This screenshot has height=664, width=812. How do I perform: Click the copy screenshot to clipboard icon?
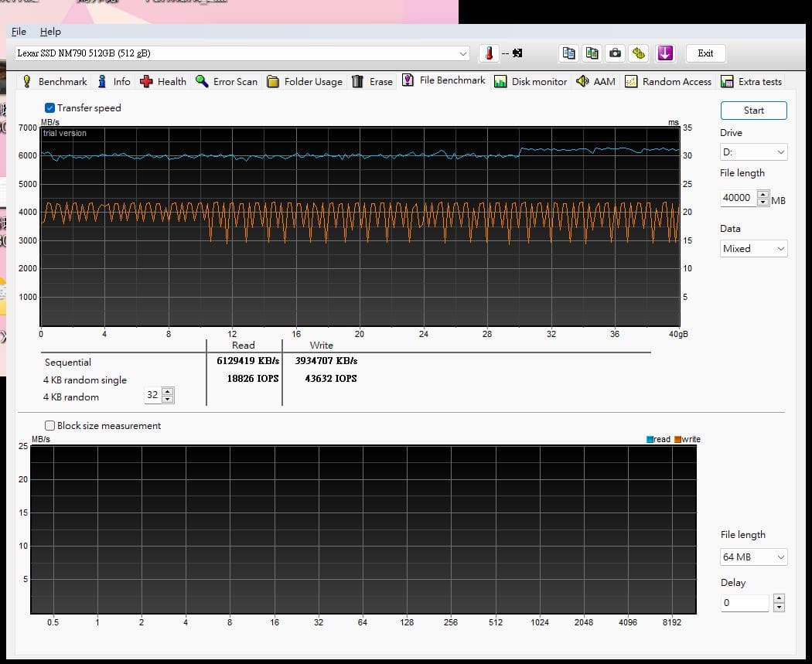592,53
